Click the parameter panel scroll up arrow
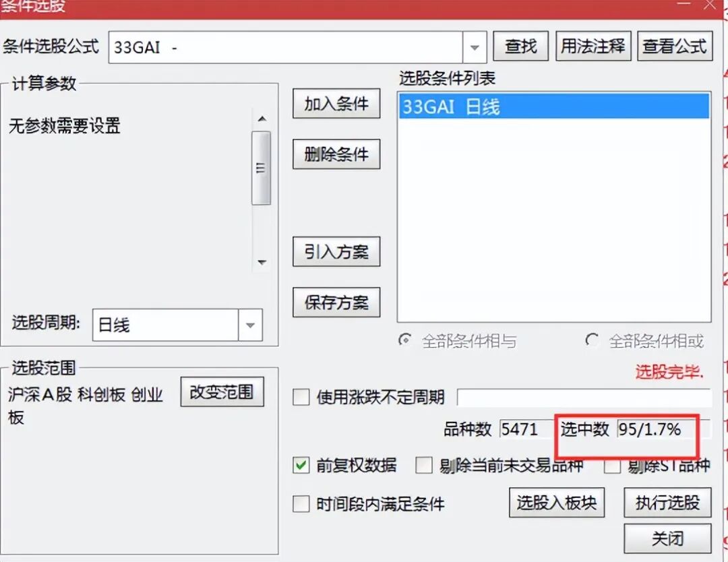This screenshot has height=562, width=728. (x=262, y=119)
